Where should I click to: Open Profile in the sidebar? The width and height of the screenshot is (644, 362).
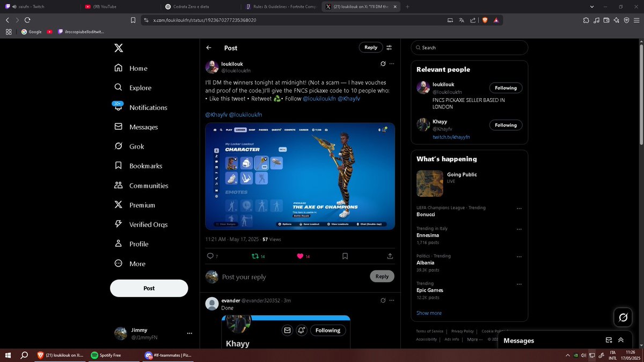(x=131, y=244)
